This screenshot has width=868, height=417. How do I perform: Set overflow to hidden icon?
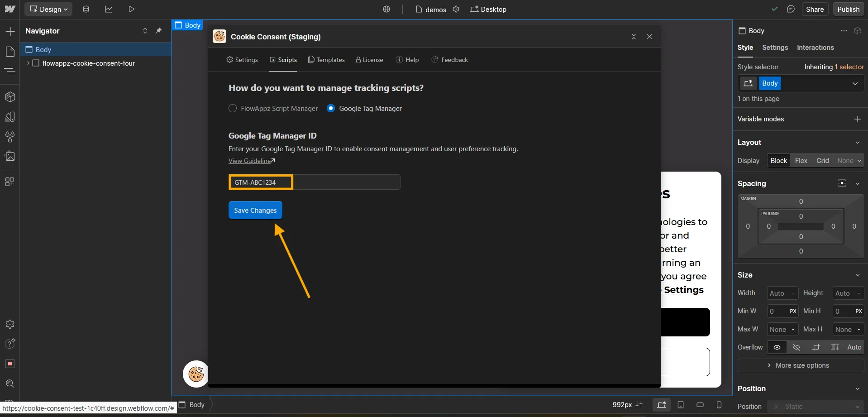pyautogui.click(x=796, y=347)
